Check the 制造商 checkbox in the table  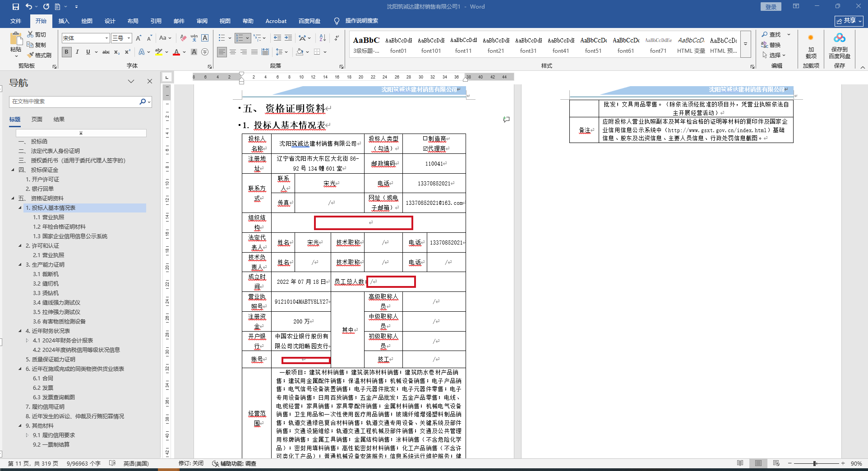pos(425,139)
